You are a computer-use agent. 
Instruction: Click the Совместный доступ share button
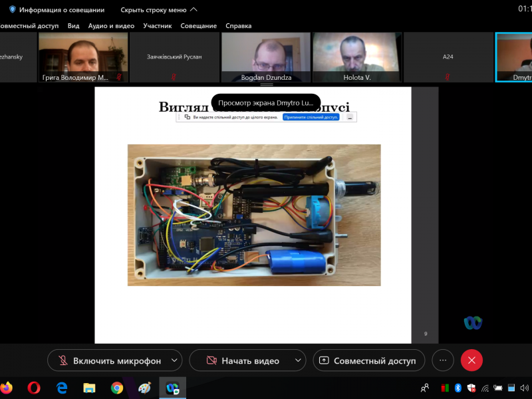click(368, 360)
